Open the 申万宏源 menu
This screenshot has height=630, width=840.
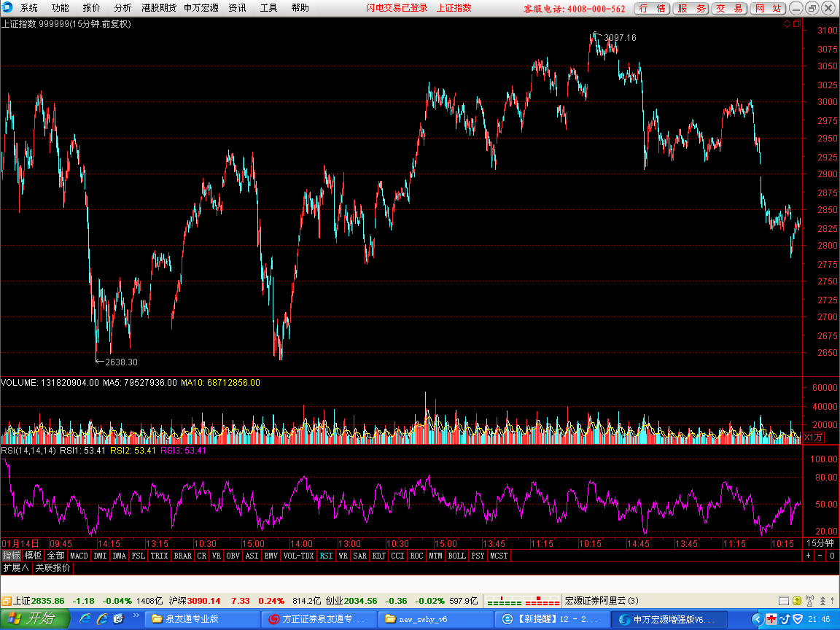[201, 8]
